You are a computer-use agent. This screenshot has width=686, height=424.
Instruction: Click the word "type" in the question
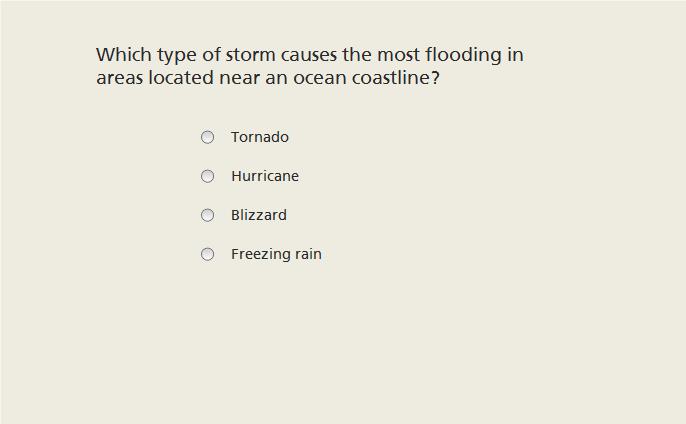tap(177, 56)
